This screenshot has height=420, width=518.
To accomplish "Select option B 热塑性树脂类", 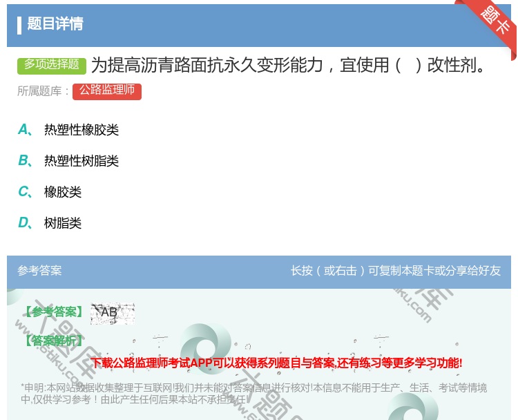I will pyautogui.click(x=81, y=160).
